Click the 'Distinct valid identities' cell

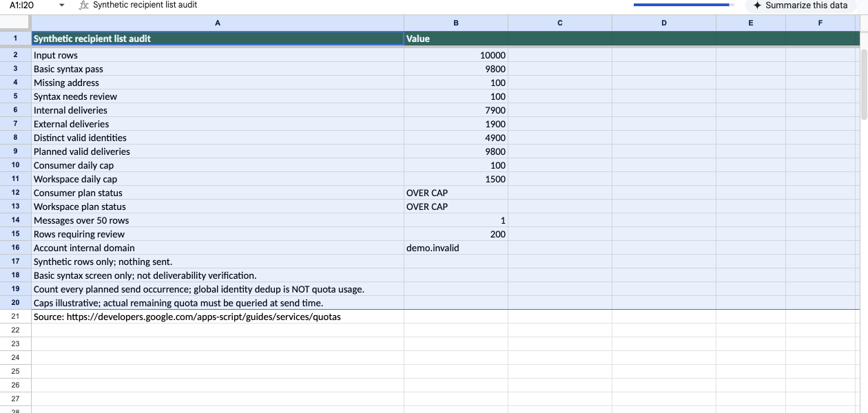pos(218,138)
